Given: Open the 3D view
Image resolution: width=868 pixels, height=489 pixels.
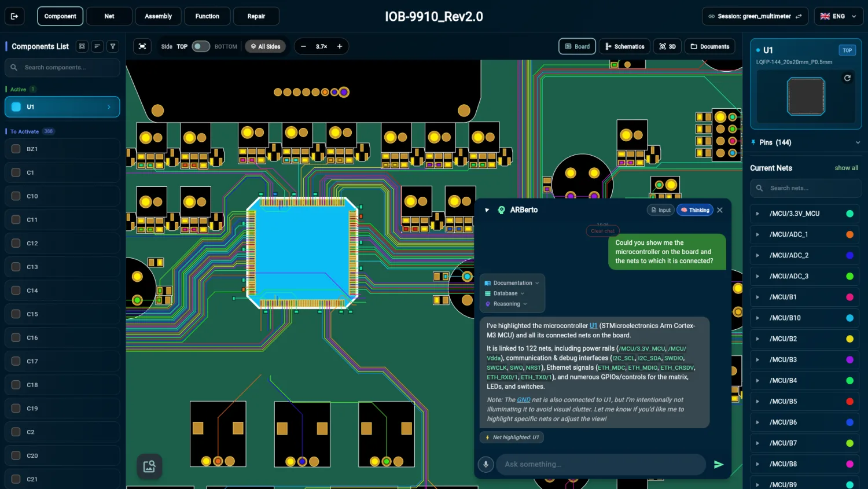Looking at the screenshot, I should (667, 46).
